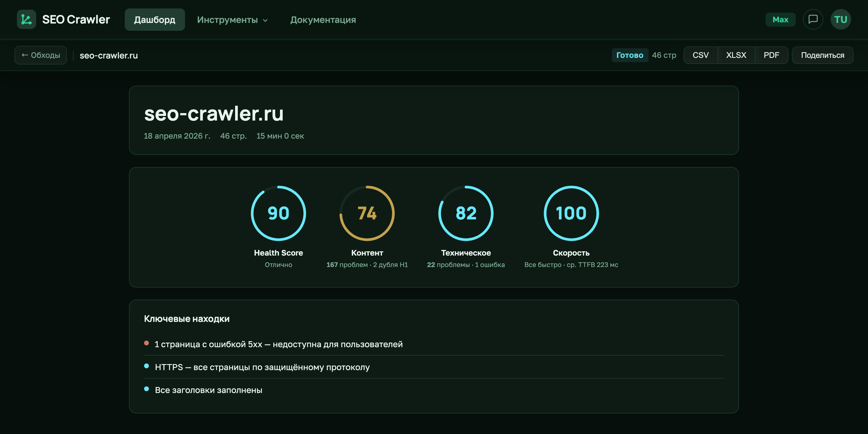This screenshot has height=434, width=868.
Task: Click the Поделиться share button
Action: [822, 55]
